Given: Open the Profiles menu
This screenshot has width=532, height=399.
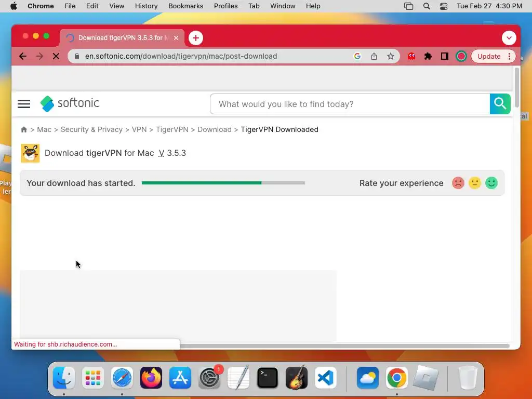Looking at the screenshot, I should [x=225, y=6].
